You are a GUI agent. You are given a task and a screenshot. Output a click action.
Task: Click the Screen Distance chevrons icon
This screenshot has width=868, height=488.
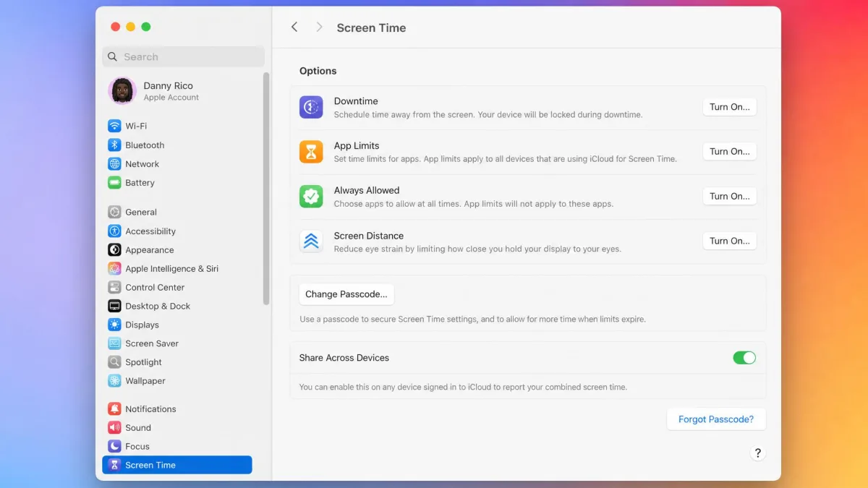[x=311, y=241]
